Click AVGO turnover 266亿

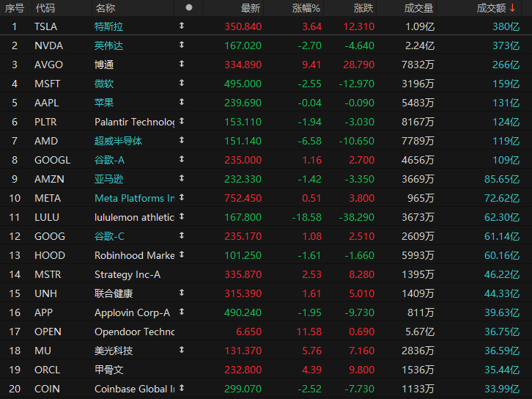tap(506, 65)
